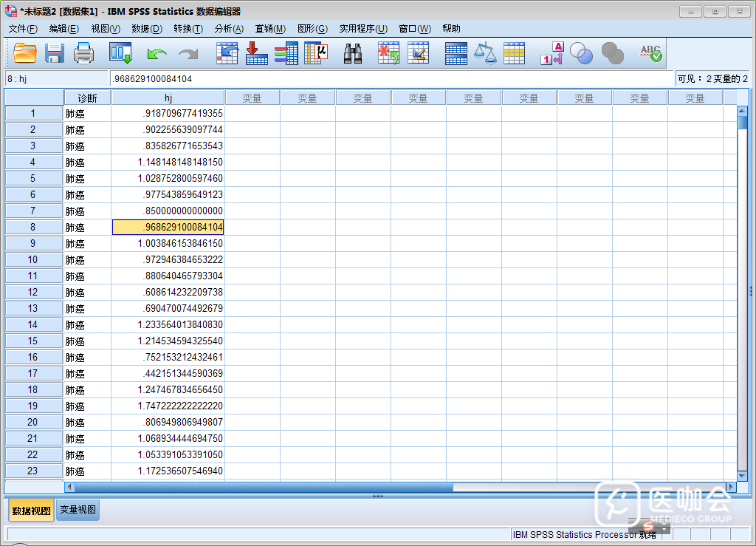
Task: Select row 12 by its row header
Action: pyautogui.click(x=33, y=293)
